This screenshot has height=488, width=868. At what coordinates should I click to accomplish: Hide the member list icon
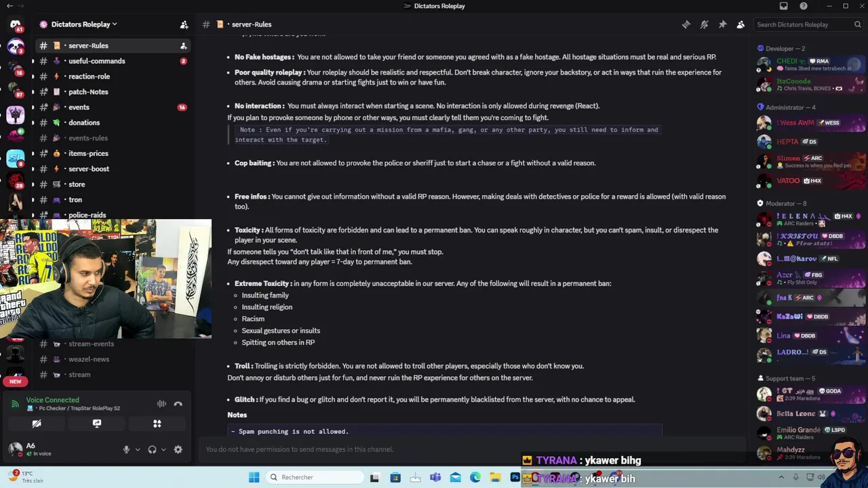pos(741,24)
